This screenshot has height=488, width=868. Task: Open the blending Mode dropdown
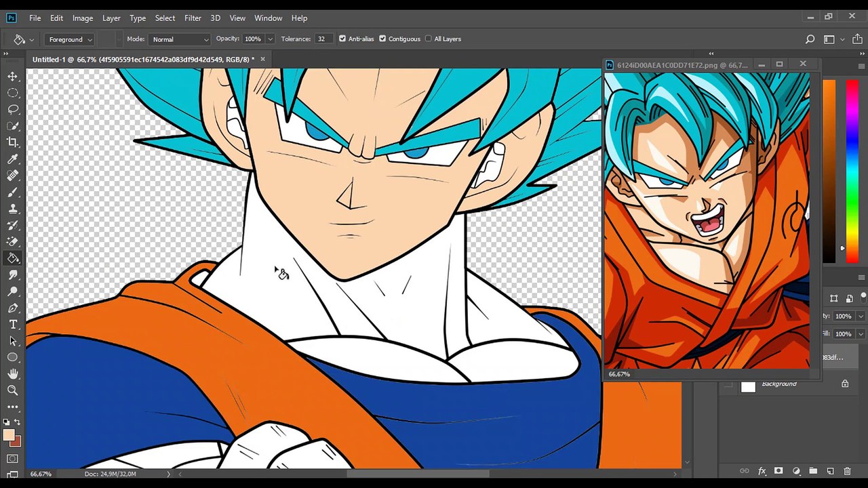[180, 39]
